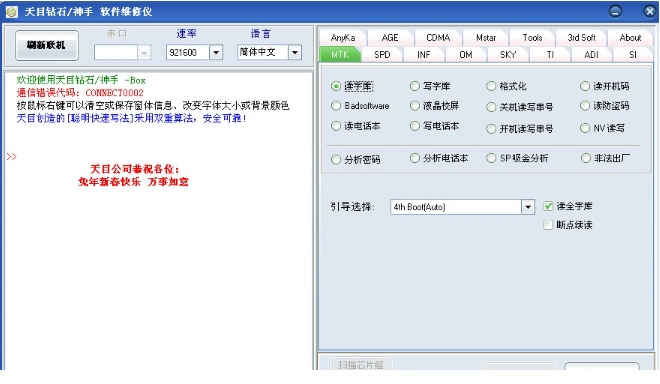Switch to the CDMA tab
The image size is (660, 384).
tap(438, 37)
